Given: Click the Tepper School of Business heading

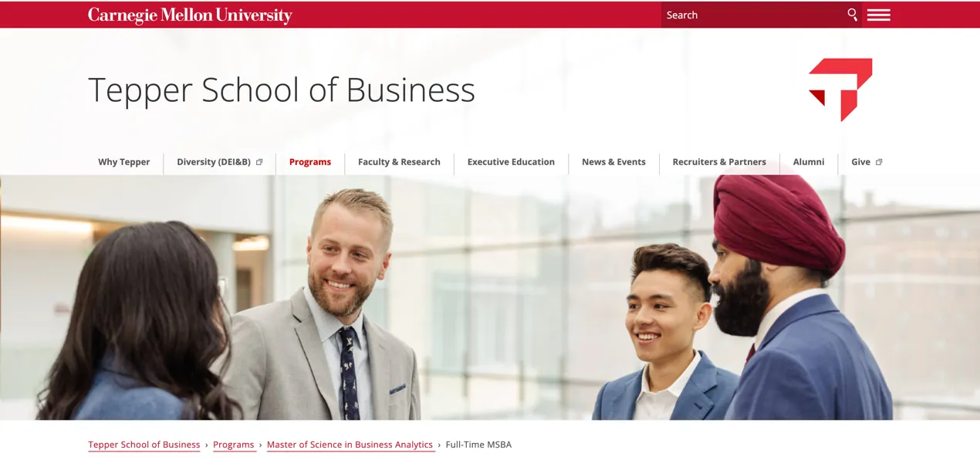Looking at the screenshot, I should pos(282,90).
